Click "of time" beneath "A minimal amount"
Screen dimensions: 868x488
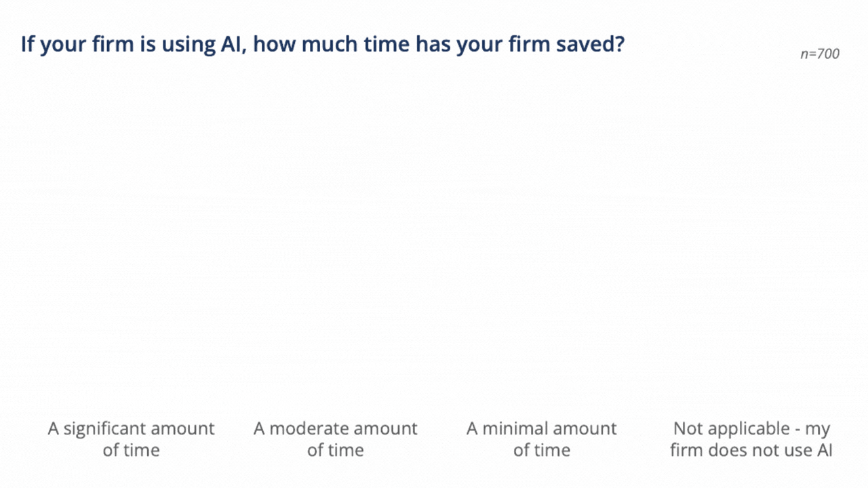click(542, 450)
